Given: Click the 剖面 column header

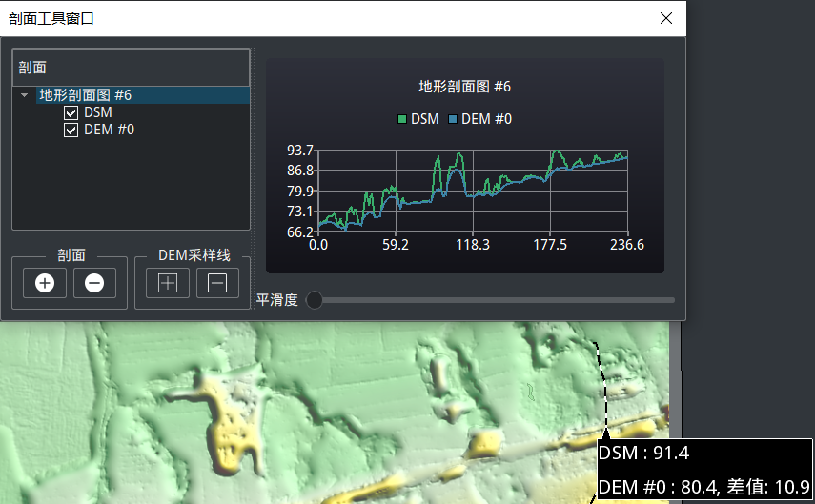Looking at the screenshot, I should (131, 68).
